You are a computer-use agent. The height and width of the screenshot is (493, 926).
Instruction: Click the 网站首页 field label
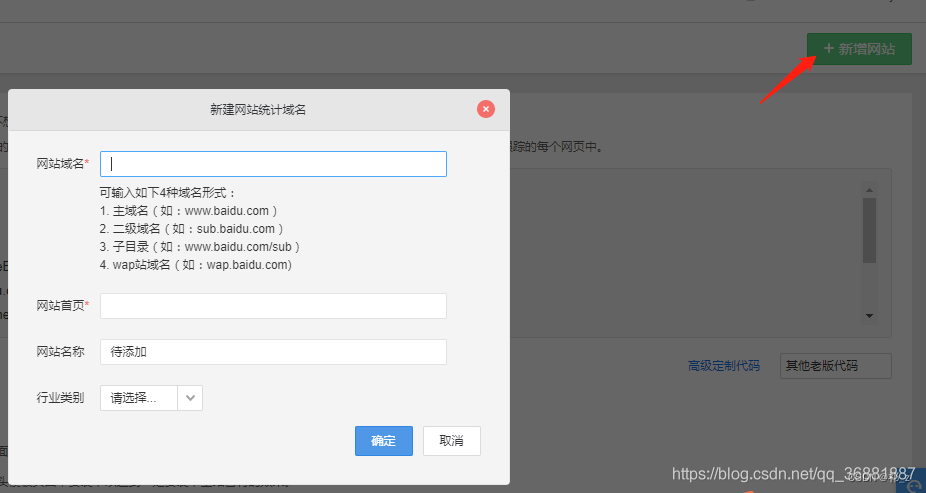[x=62, y=305]
